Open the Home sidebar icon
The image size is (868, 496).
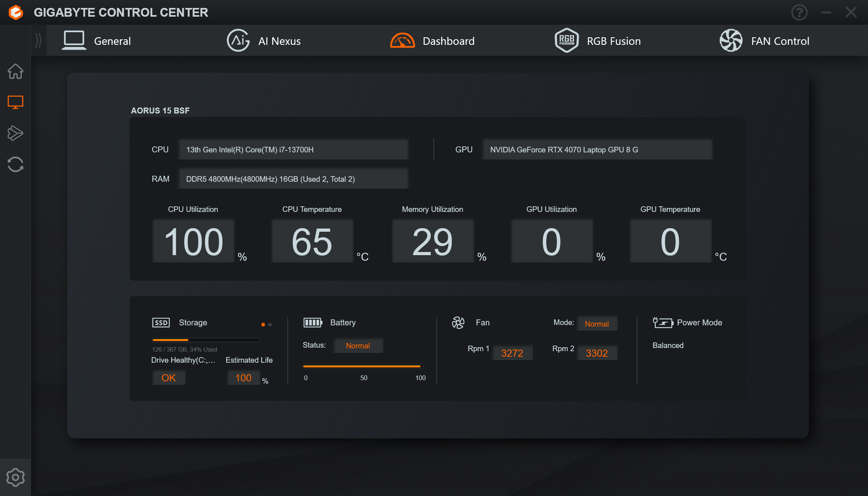click(15, 71)
